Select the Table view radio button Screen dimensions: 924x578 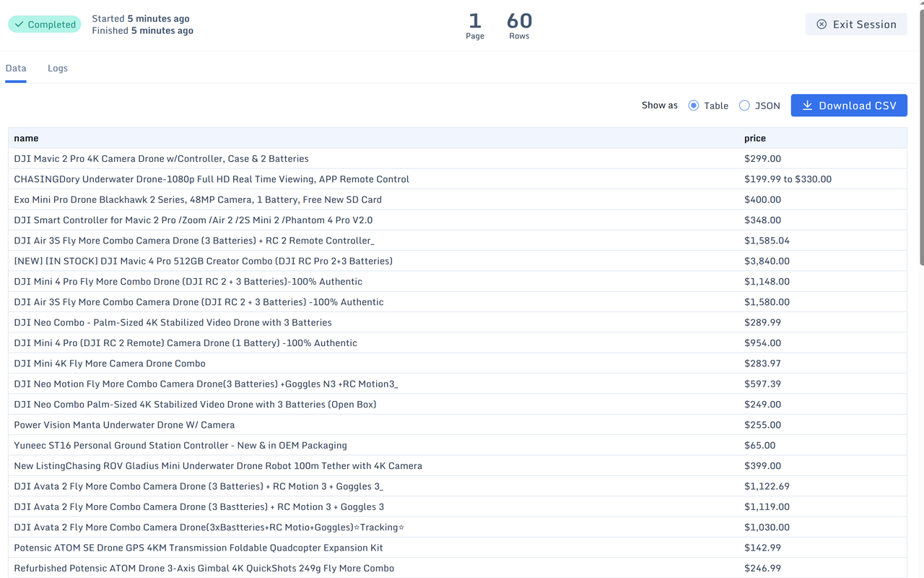[694, 105]
